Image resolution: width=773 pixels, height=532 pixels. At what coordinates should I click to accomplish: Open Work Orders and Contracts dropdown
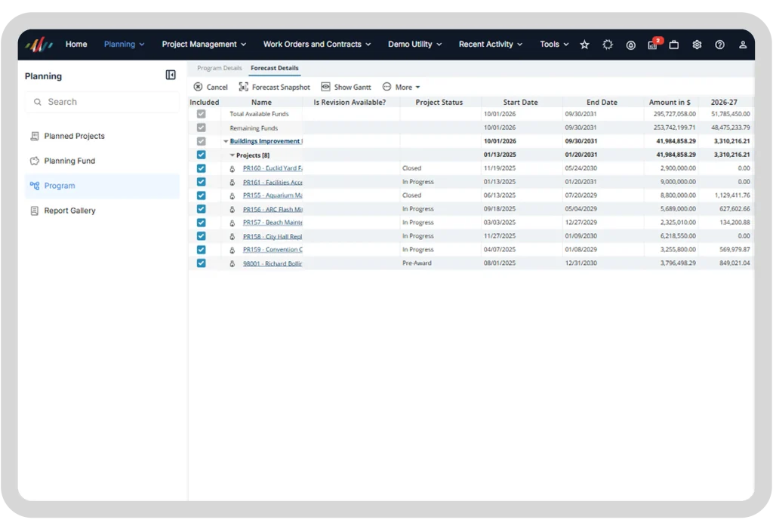317,45
